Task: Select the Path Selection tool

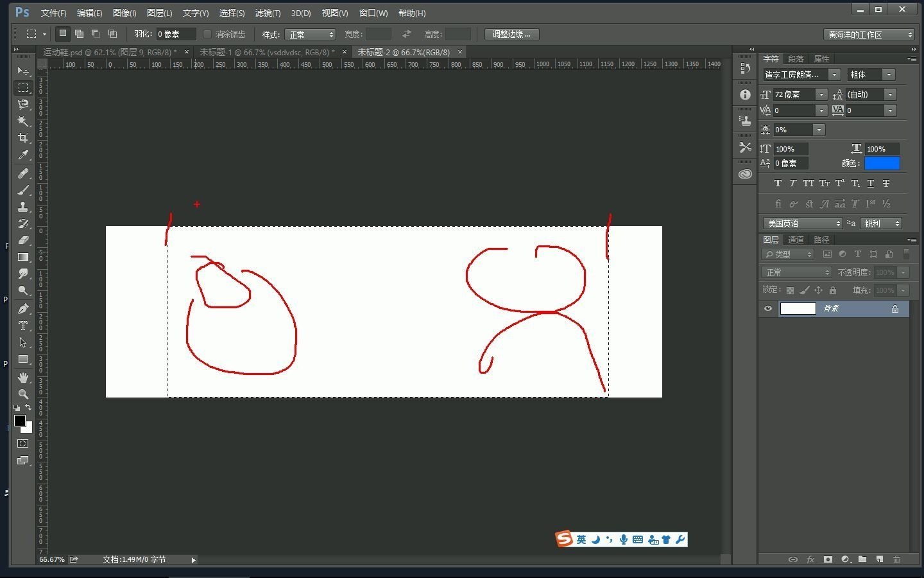Action: tap(23, 342)
